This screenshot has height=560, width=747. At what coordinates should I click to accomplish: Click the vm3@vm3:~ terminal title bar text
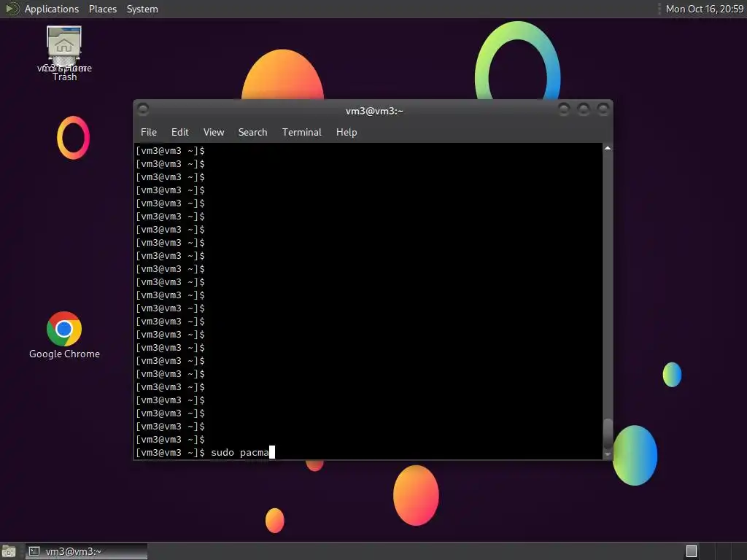pyautogui.click(x=374, y=111)
